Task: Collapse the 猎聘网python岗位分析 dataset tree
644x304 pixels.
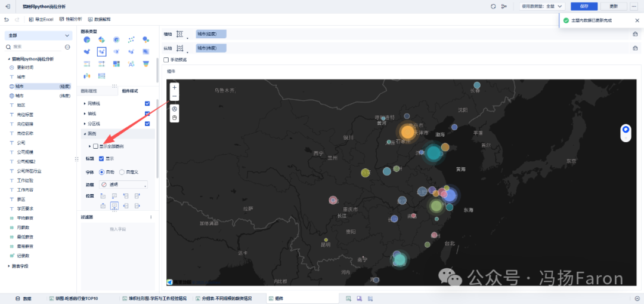Action: pyautogui.click(x=9, y=59)
